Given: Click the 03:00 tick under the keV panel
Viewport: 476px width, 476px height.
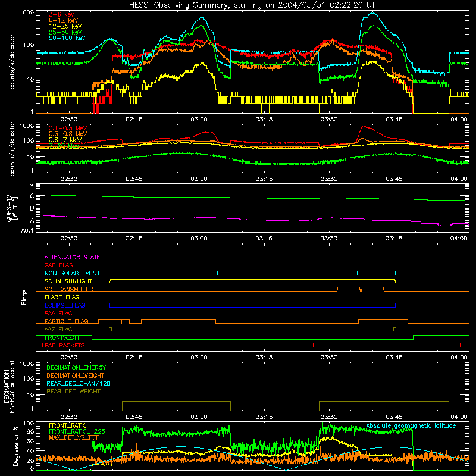Looking at the screenshot, I should click(x=199, y=120).
